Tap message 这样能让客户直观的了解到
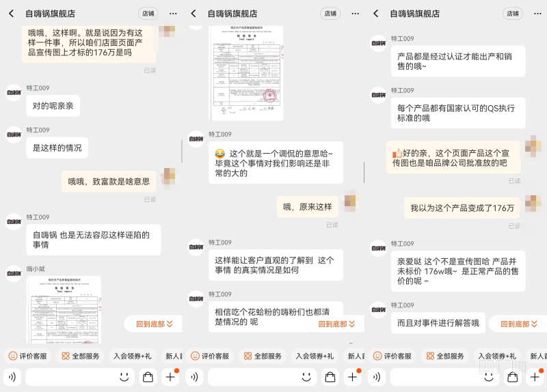Image resolution: width=547 pixels, height=392 pixels. (276, 265)
